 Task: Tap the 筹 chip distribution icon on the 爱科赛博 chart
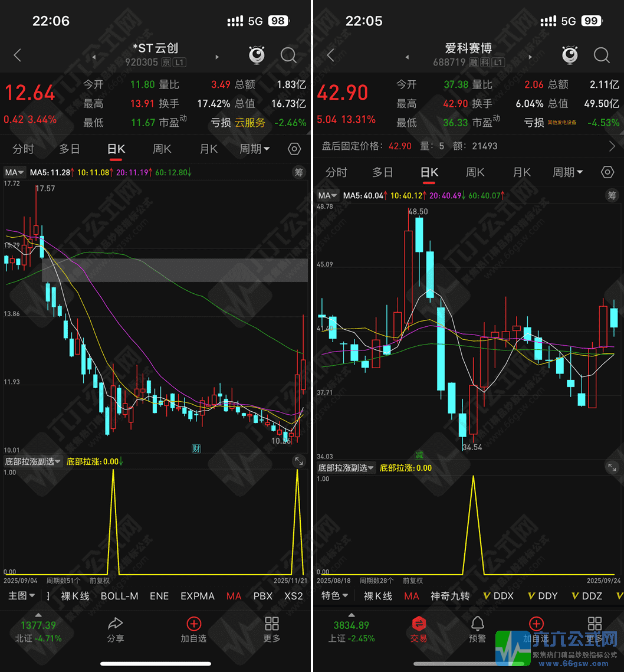pos(612,195)
